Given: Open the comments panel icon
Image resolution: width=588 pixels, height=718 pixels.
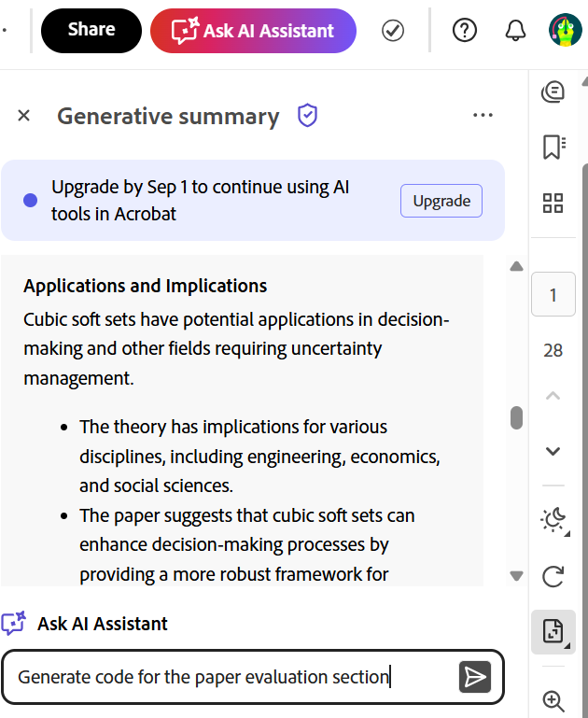Looking at the screenshot, I should [553, 92].
